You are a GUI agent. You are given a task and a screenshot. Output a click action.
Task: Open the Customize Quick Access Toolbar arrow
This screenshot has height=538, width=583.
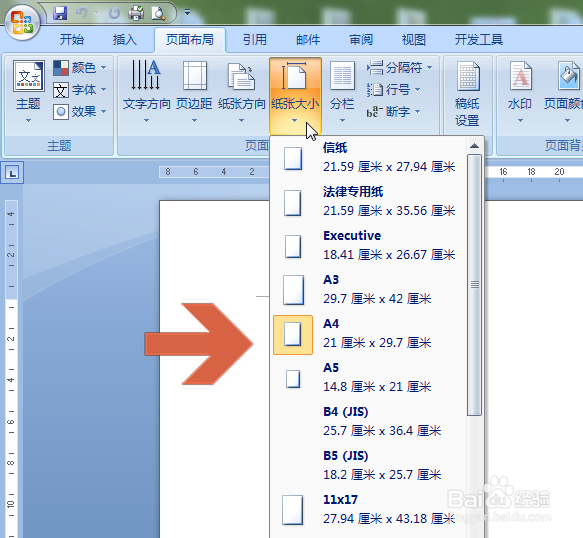pos(187,13)
